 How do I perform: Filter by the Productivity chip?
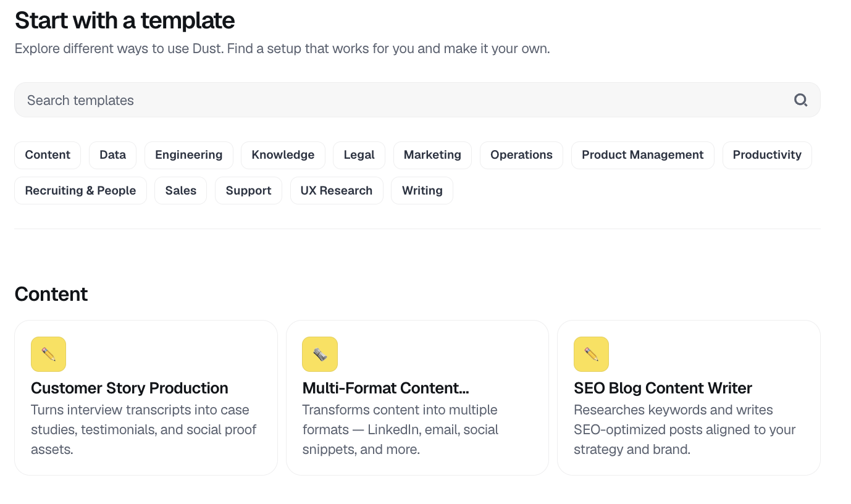pos(767,155)
